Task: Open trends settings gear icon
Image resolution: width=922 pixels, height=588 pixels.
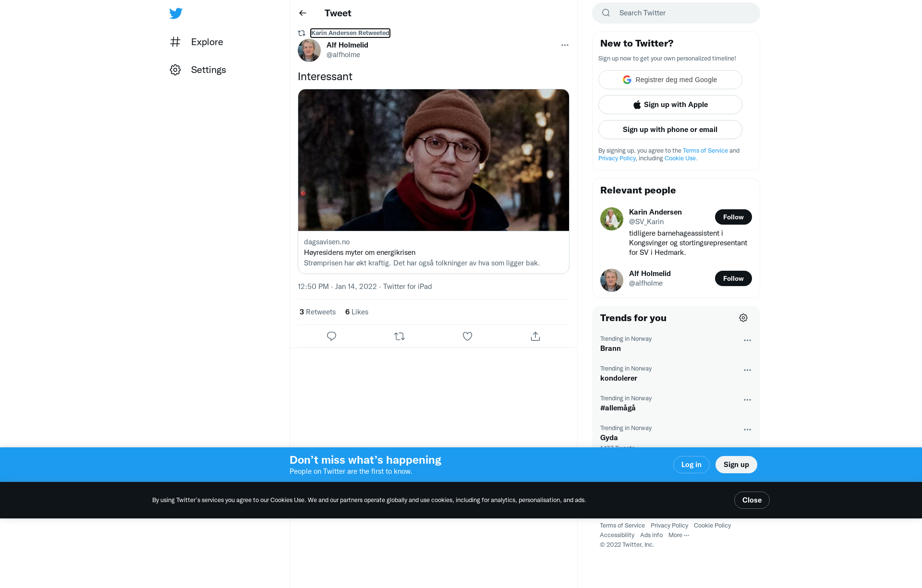Action: coord(743,318)
